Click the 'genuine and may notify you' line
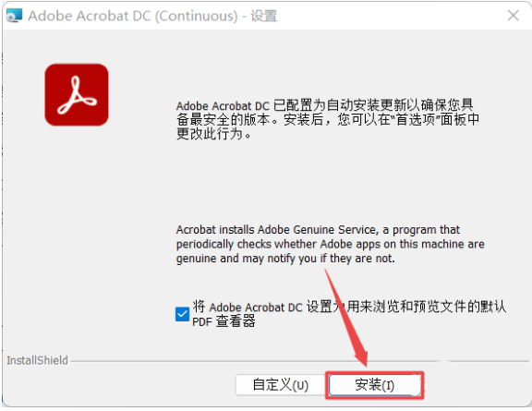532x411 pixels. tap(285, 259)
